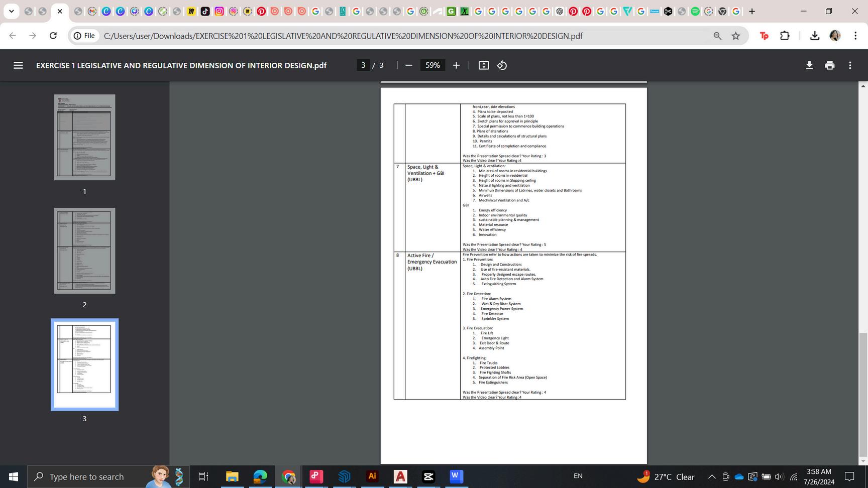Open the weather widget showing 27°C Clear
Viewport: 868px width, 488px height.
tap(666, 476)
